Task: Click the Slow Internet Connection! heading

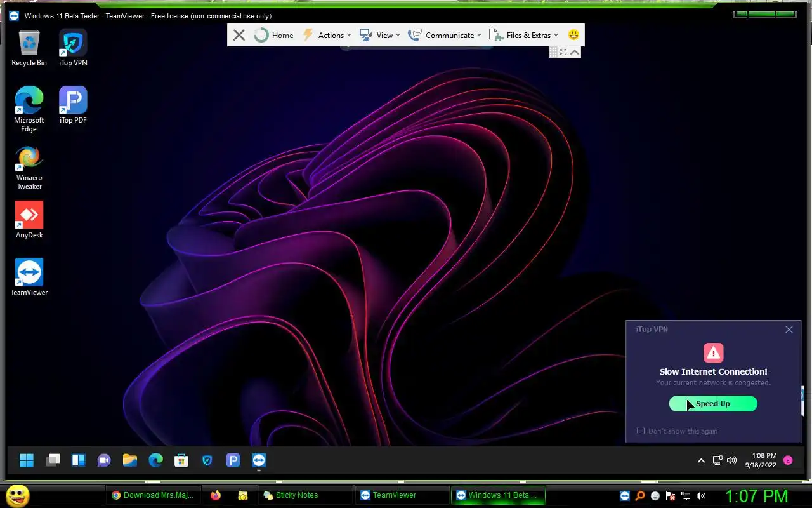Action: click(713, 371)
